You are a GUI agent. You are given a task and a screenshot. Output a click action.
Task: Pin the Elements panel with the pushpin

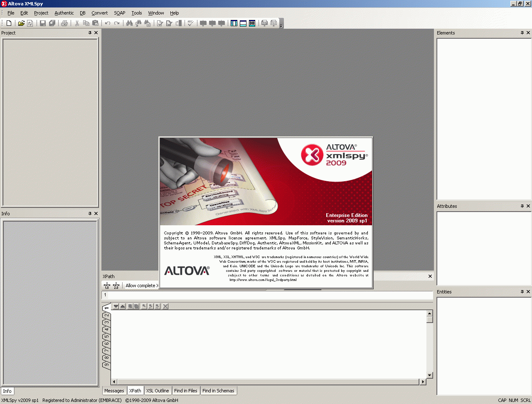coord(522,33)
